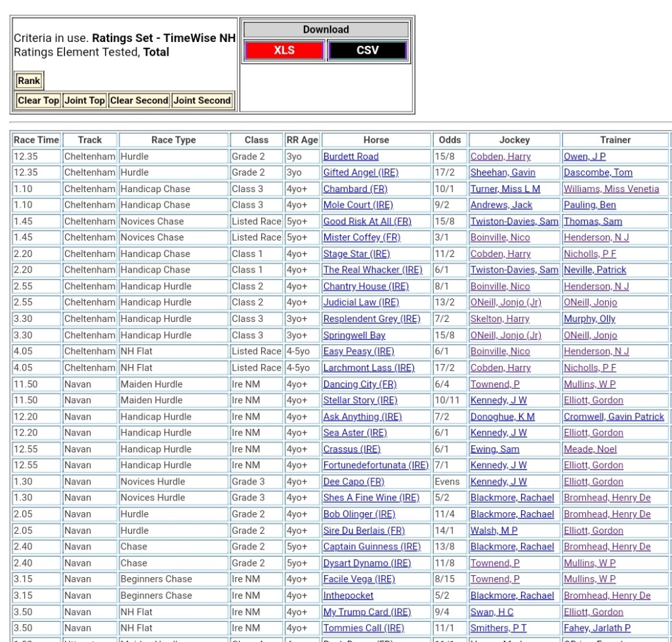Select trainer Cromwell, Gavin Patrick
Screen dimensions: 672x642
(x=614, y=416)
